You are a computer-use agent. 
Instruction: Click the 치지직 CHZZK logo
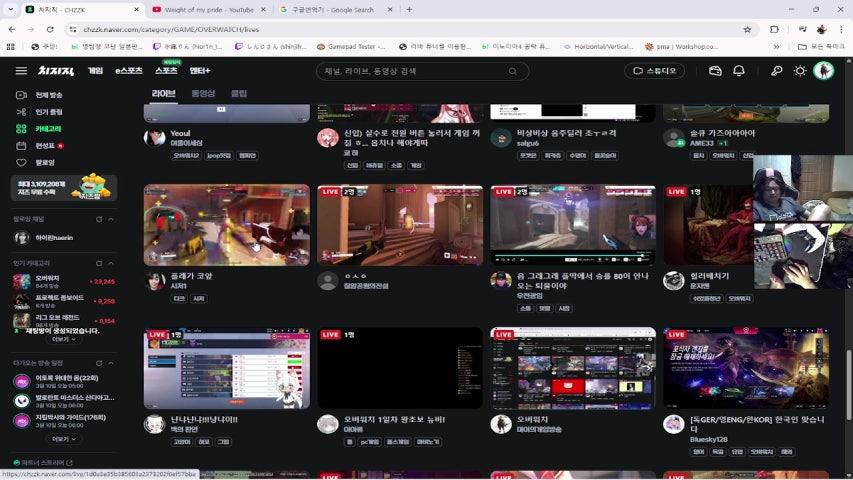pos(56,71)
